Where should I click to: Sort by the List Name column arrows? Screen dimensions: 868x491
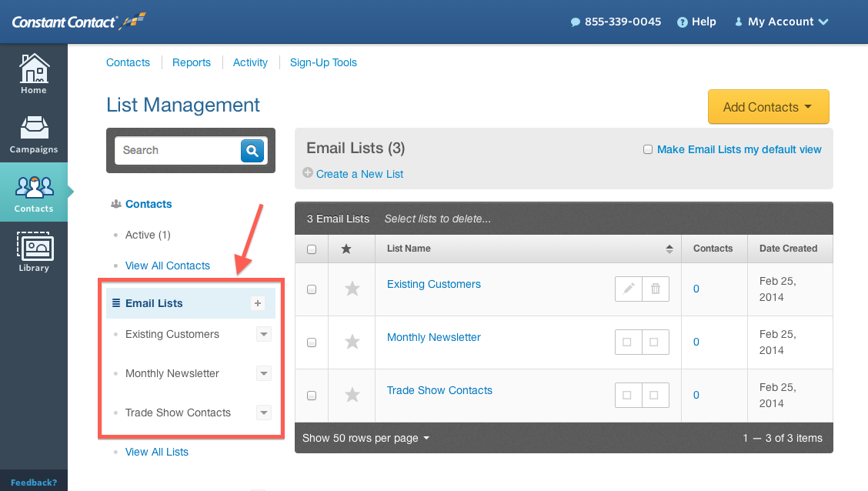(x=669, y=249)
